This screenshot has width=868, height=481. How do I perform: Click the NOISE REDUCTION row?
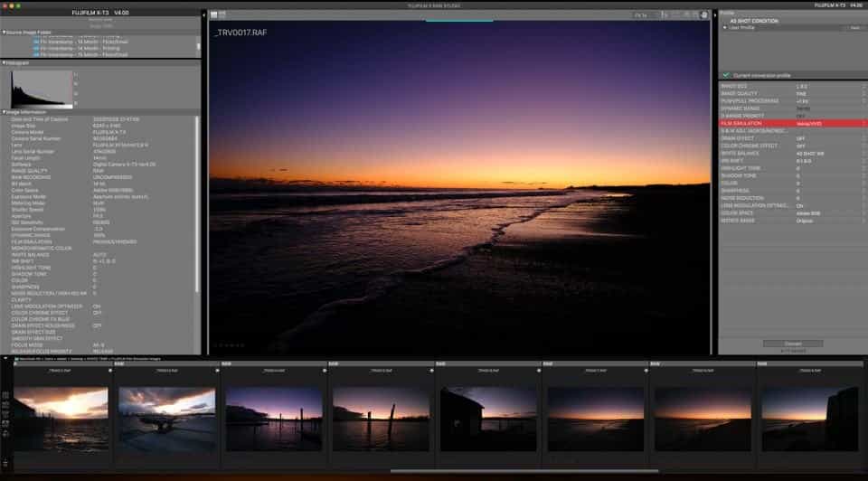click(793, 198)
